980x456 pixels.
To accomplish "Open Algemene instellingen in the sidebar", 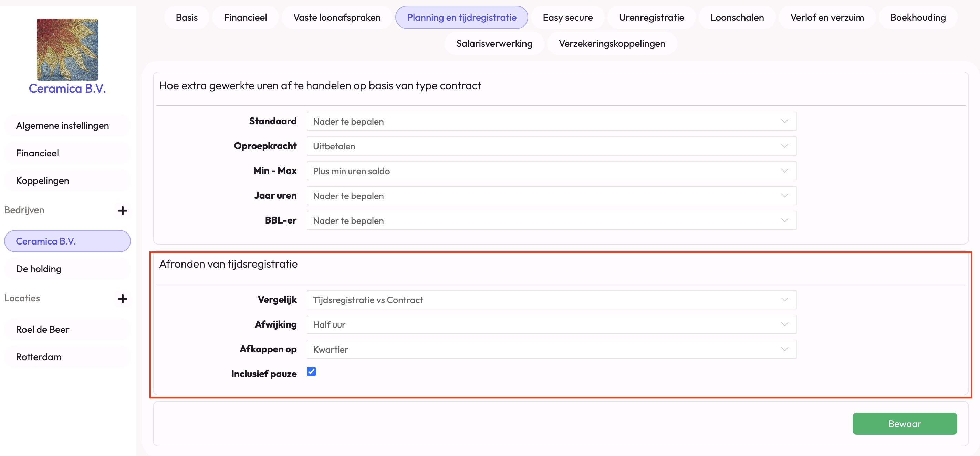I will [x=62, y=126].
